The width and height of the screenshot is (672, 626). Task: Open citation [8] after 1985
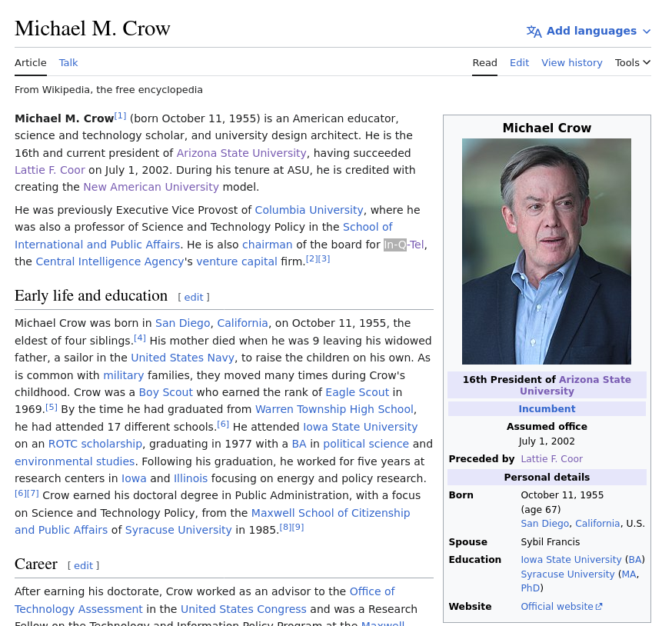click(285, 528)
